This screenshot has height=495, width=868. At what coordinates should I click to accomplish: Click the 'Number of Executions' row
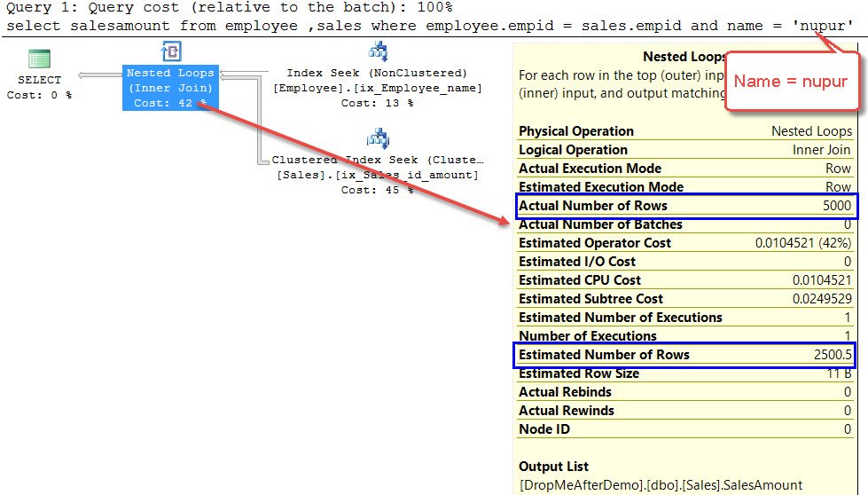click(685, 336)
